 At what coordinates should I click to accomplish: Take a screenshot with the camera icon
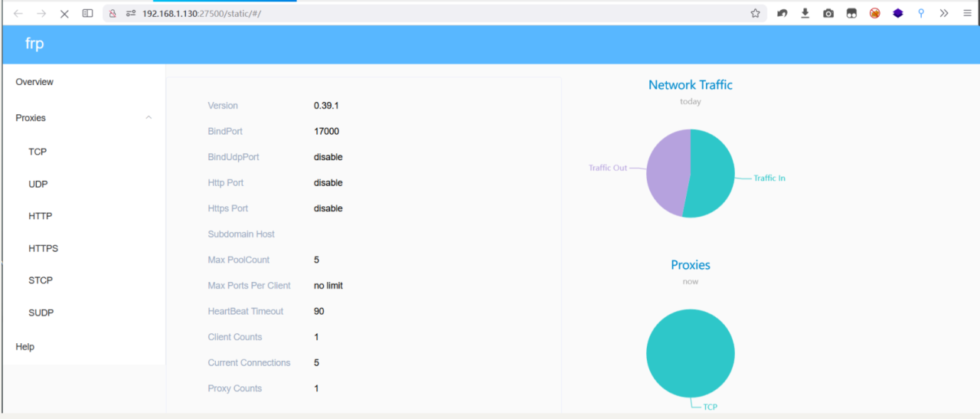point(828,13)
